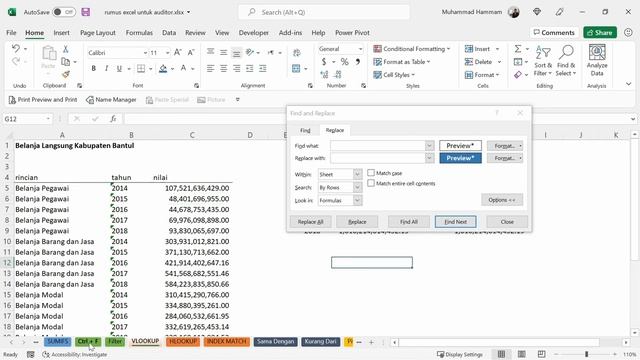The image size is (640, 360).
Task: Expand the Name Box dropdown
Action: tap(48, 119)
